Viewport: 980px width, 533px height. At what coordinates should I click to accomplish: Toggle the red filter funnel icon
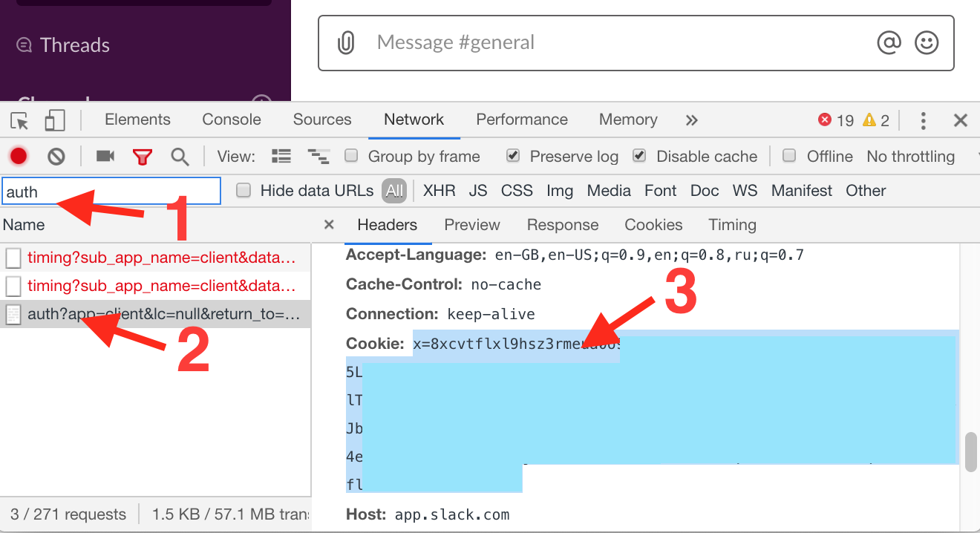click(143, 157)
